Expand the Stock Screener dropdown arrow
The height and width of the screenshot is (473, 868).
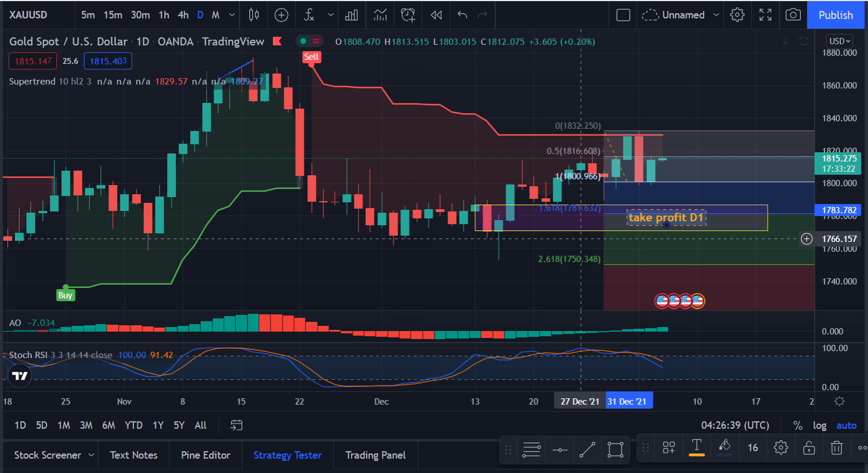91,455
